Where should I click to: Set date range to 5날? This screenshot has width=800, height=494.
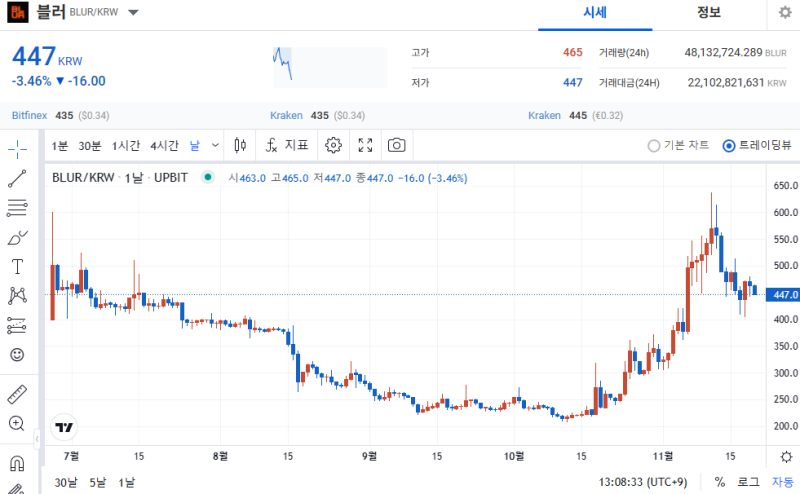(97, 482)
